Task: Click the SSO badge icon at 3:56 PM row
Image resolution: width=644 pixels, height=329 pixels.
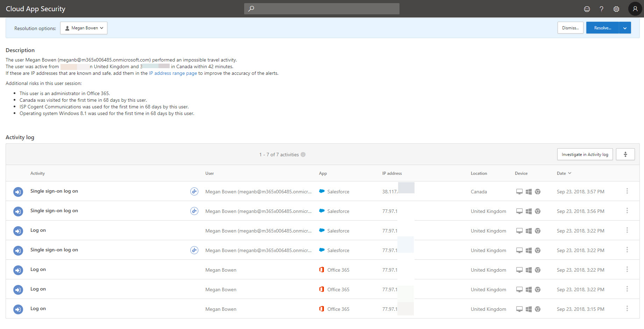Action: (x=194, y=211)
